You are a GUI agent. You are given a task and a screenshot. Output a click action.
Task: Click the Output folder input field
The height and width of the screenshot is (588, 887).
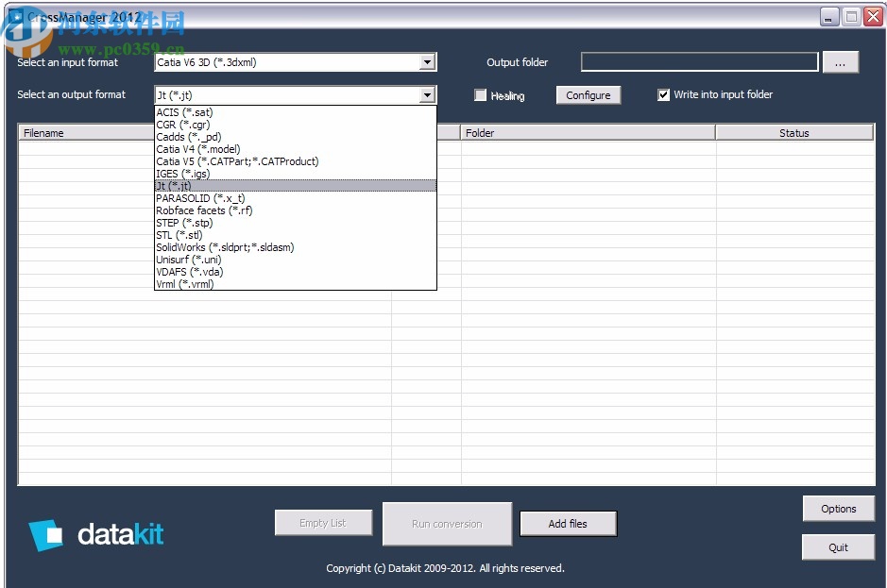(x=699, y=61)
